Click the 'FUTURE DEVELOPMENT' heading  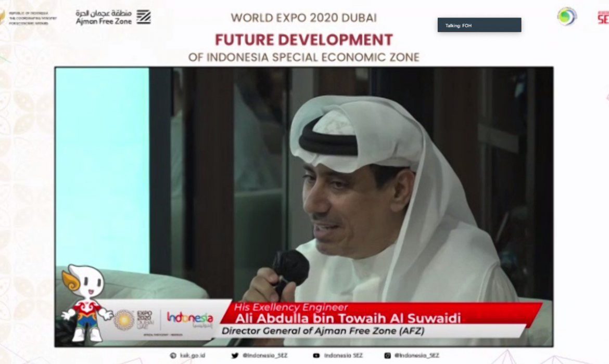click(304, 40)
